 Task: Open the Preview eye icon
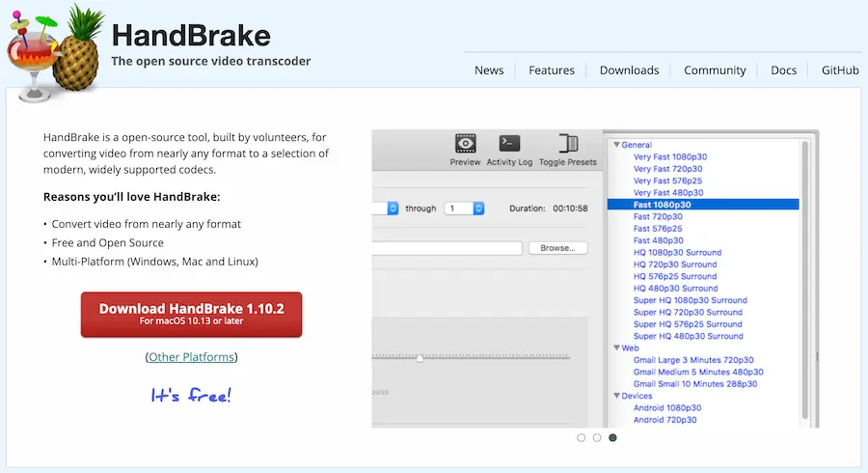pyautogui.click(x=465, y=144)
